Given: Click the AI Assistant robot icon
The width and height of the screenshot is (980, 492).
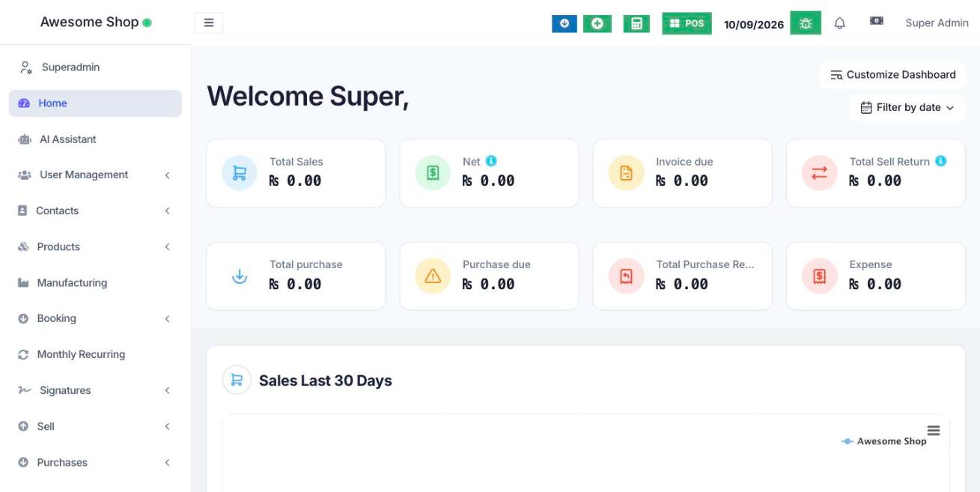Looking at the screenshot, I should tap(24, 139).
